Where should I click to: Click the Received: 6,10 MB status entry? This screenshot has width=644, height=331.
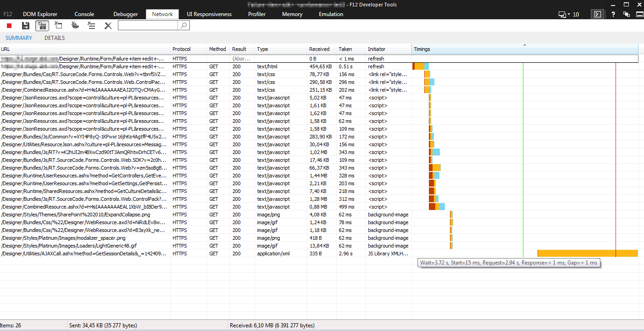272,325
